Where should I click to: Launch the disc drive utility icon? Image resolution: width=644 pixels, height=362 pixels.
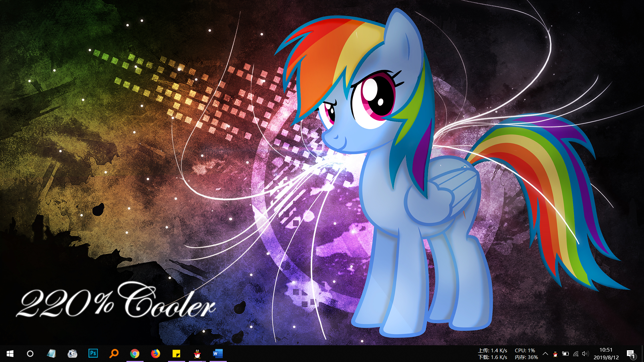pos(72,354)
